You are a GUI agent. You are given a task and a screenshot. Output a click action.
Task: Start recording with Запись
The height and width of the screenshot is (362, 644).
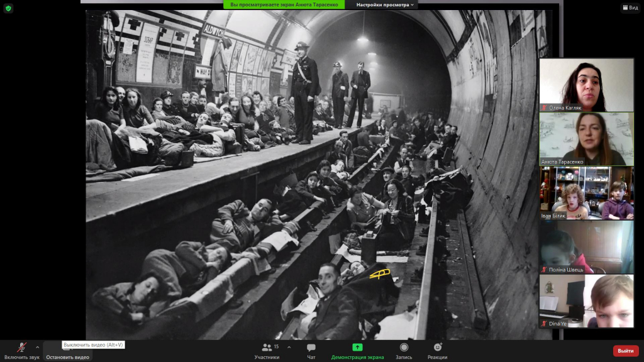pos(404,351)
